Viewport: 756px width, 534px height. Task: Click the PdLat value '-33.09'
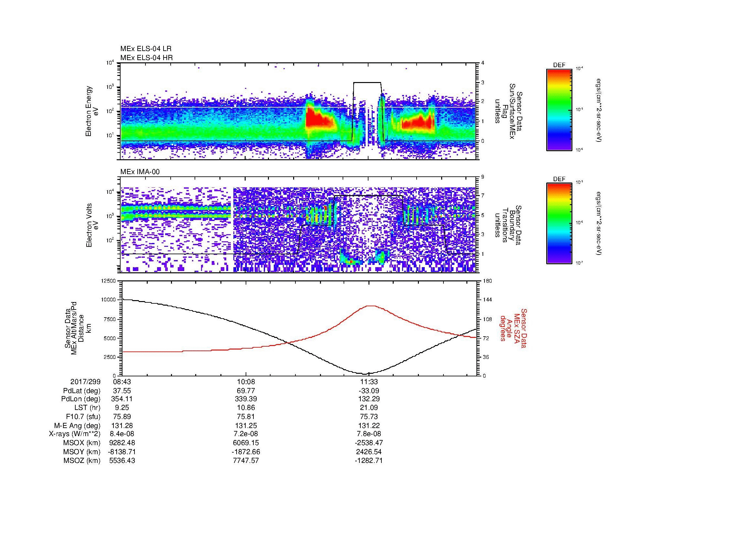point(369,391)
